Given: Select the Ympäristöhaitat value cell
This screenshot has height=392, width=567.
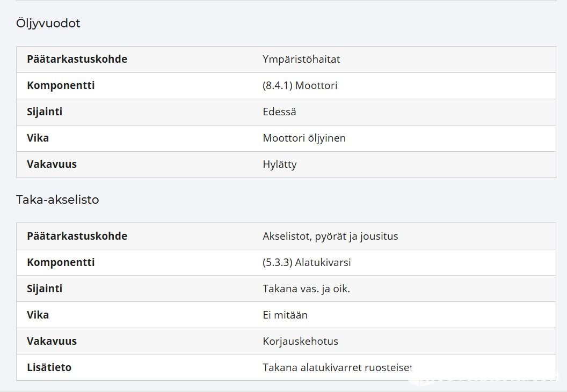Looking at the screenshot, I should [x=301, y=59].
